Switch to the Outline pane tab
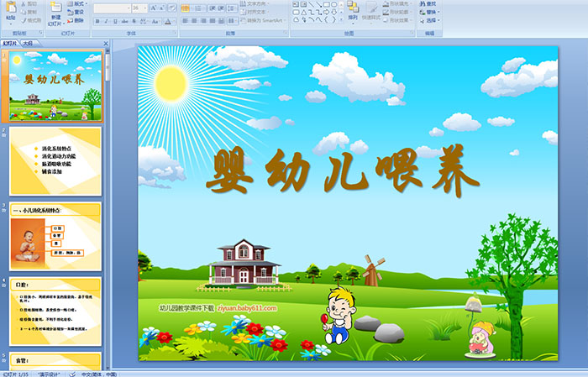 tap(29, 44)
